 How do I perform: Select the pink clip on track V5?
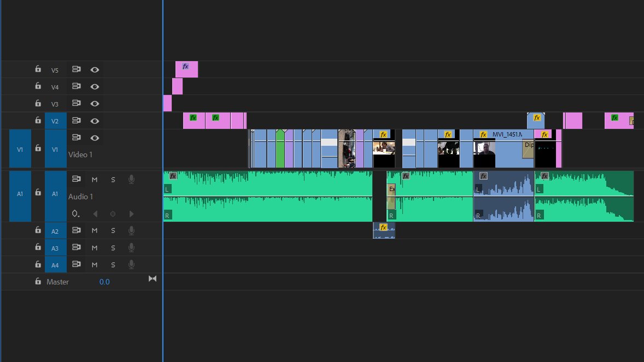[x=186, y=69]
